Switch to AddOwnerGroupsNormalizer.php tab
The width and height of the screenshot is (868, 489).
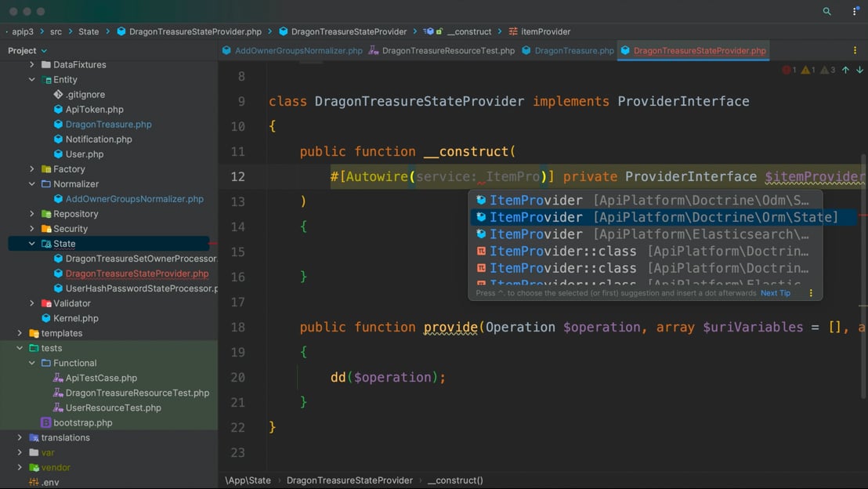(298, 50)
